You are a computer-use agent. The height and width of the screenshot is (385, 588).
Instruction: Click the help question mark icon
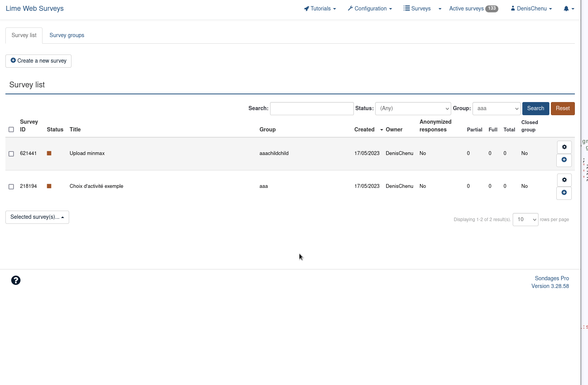coord(16,280)
